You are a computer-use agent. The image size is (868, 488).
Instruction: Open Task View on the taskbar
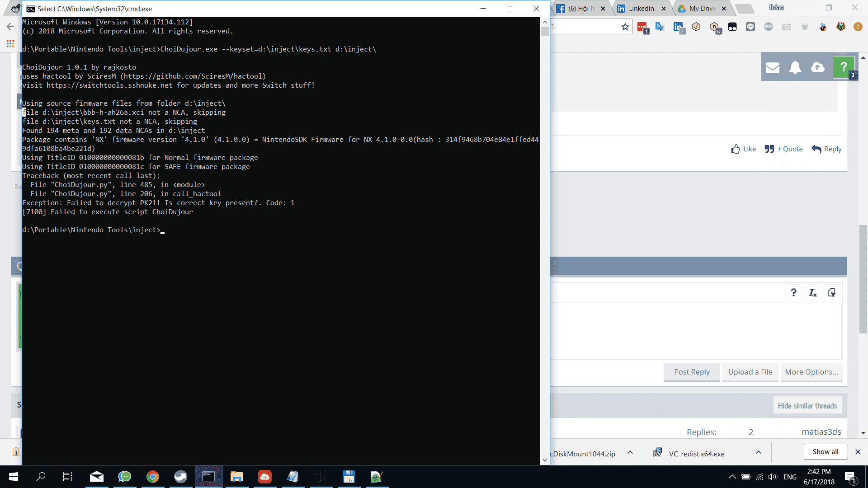(68, 477)
